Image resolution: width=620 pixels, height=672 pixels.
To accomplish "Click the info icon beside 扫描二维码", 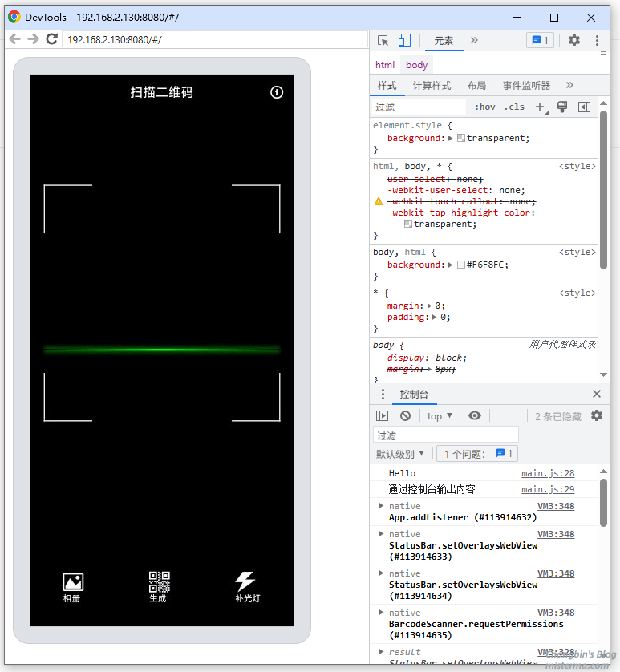I will [x=277, y=92].
